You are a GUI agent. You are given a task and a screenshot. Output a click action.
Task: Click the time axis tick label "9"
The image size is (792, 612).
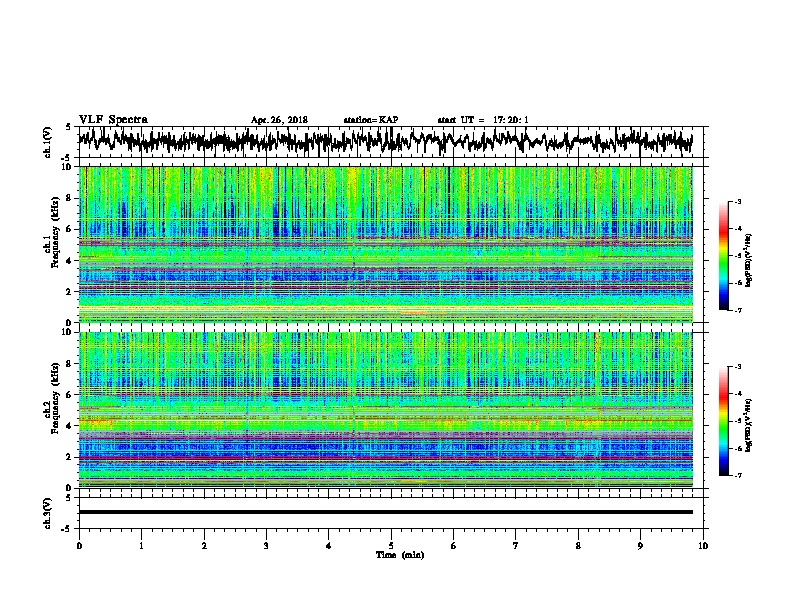pyautogui.click(x=640, y=546)
